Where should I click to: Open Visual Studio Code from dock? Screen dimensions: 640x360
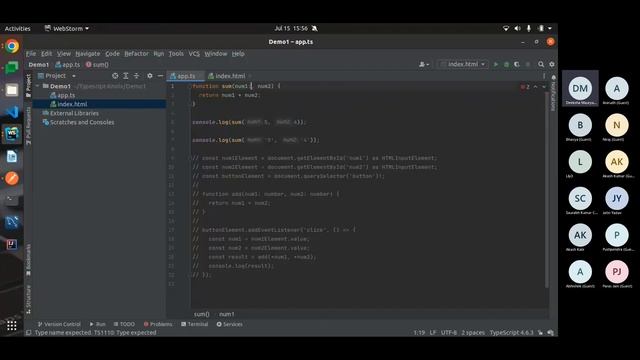click(12, 112)
